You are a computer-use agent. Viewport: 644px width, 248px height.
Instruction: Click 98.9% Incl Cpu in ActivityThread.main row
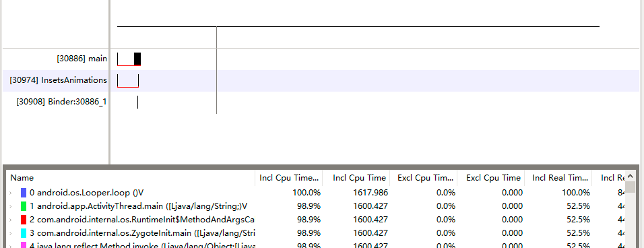pos(309,206)
